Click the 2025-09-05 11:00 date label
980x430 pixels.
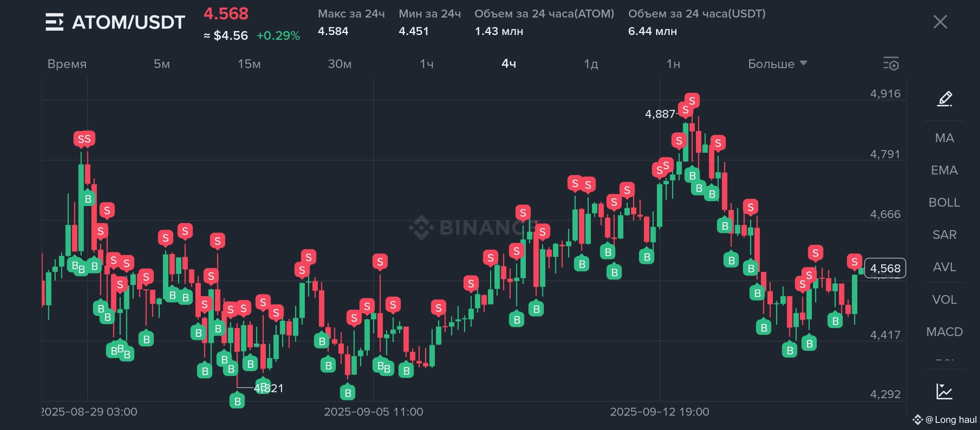click(374, 412)
